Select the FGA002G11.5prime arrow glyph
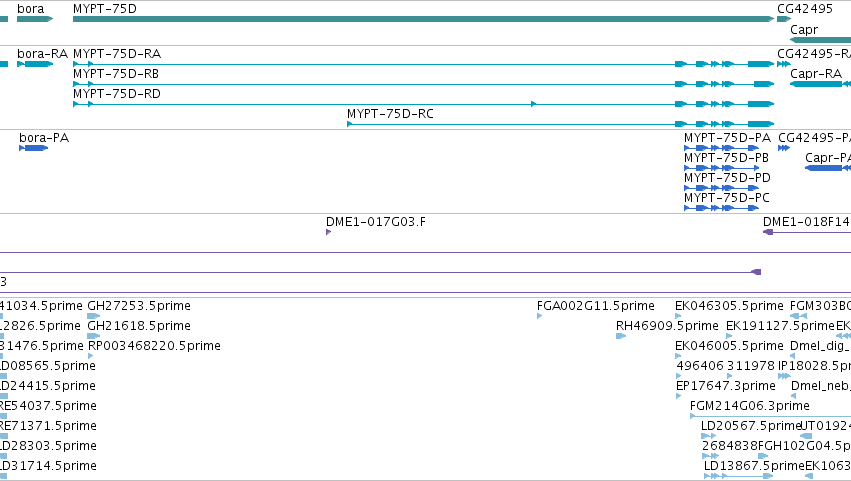Viewport: 851px width, 481px height. 539,317
